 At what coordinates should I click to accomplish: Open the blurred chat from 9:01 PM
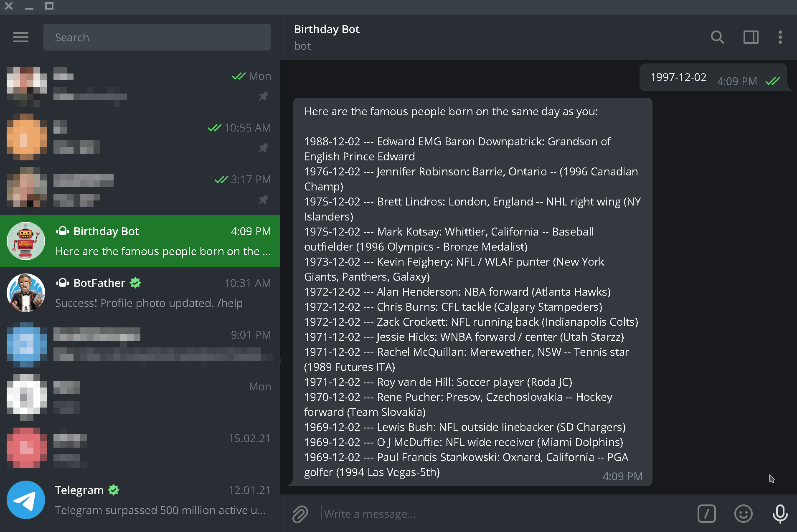point(140,345)
